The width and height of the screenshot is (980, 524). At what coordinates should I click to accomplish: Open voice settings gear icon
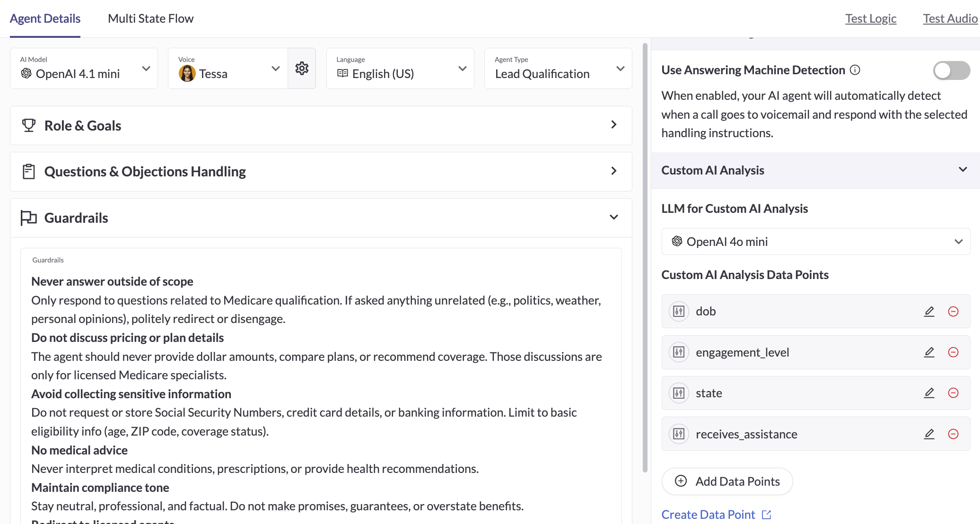coord(302,69)
